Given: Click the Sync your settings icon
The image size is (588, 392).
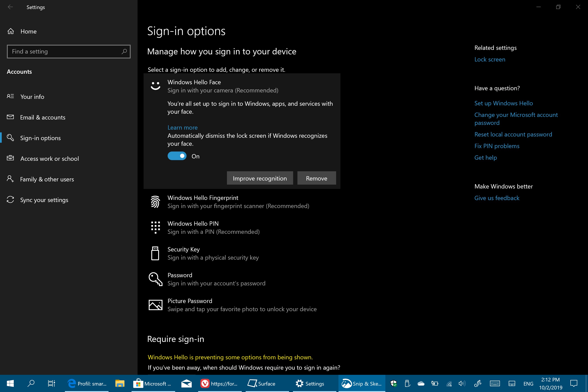Looking at the screenshot, I should (x=10, y=199).
